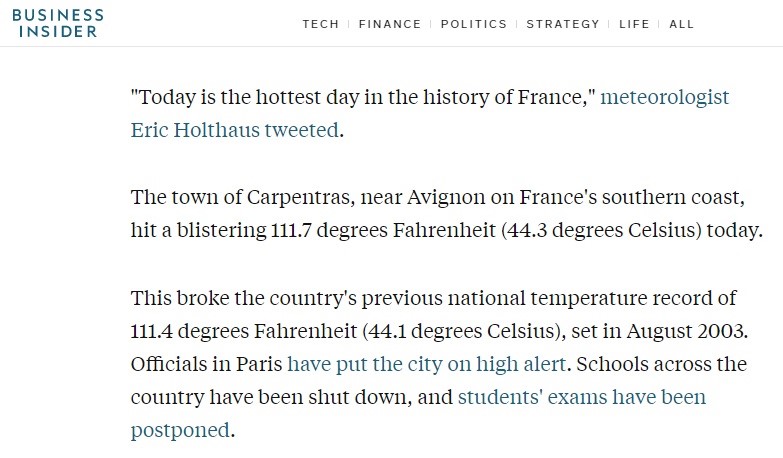The image size is (783, 458).
Task: Expand the ALL sections menu
Action: [x=682, y=24]
